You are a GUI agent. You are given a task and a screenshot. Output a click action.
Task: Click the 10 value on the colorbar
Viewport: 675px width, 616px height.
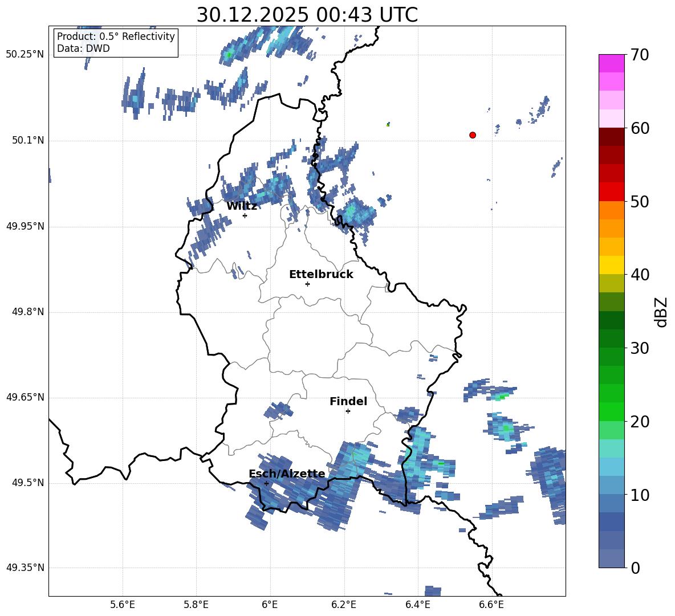640,495
